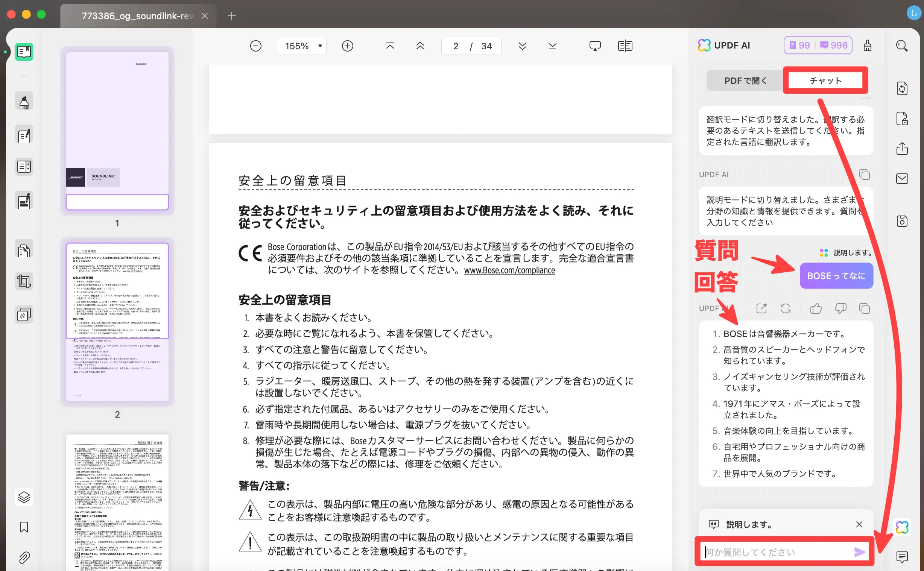Jump to the last page

point(552,46)
